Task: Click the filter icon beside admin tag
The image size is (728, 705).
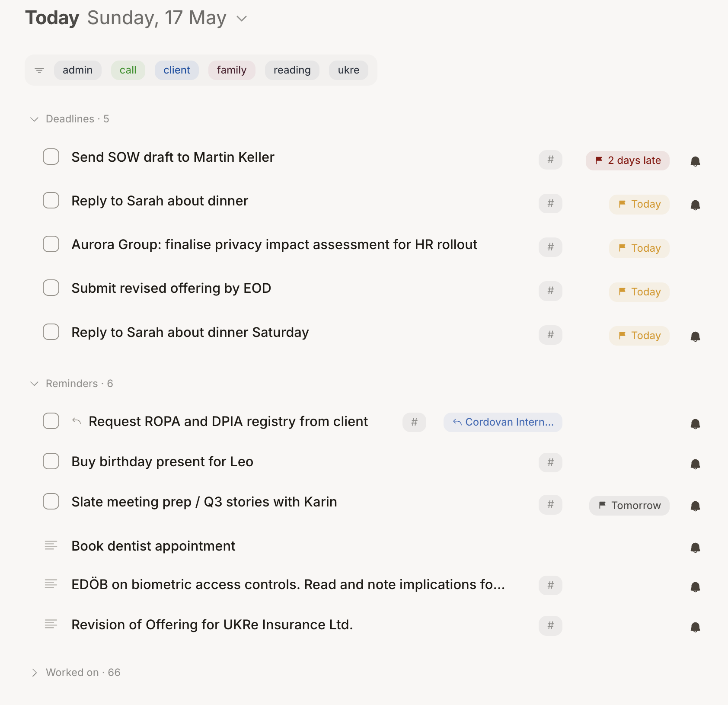Action: [x=39, y=70]
